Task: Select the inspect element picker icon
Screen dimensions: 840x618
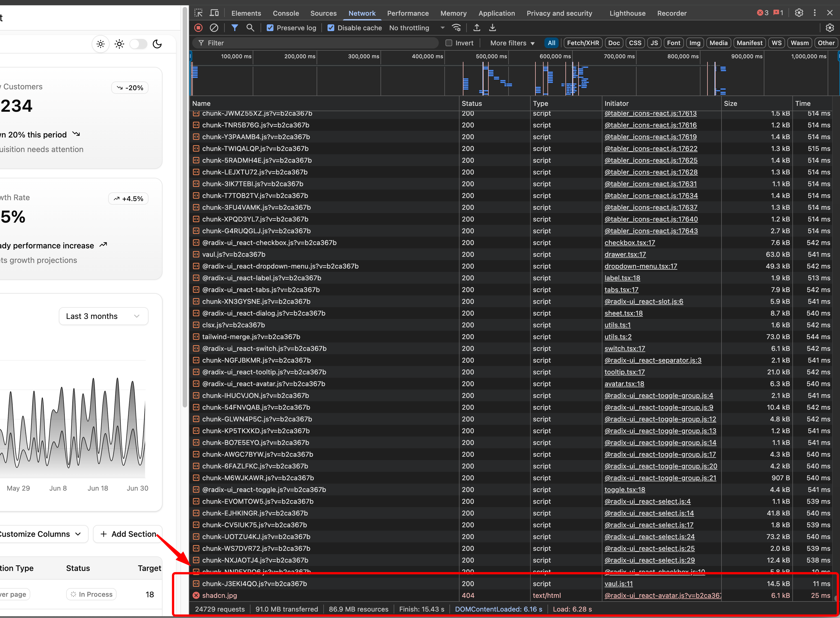Action: click(198, 13)
